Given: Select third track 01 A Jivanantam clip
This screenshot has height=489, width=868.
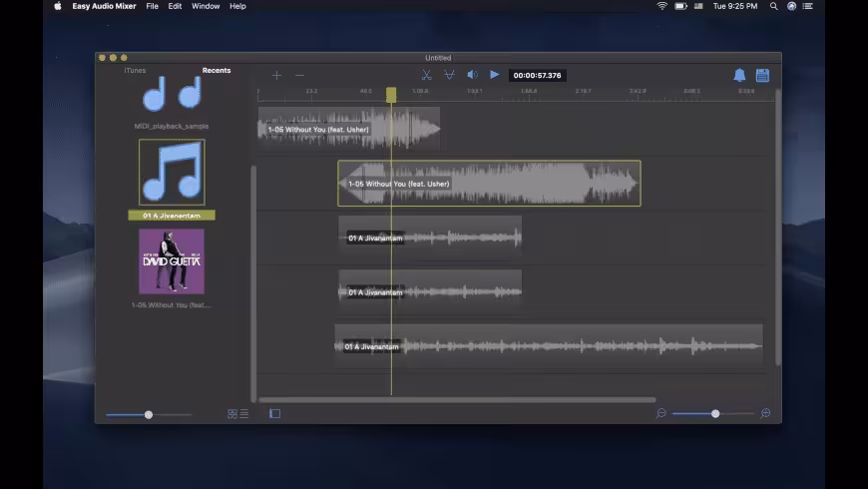Looking at the screenshot, I should 430,239.
